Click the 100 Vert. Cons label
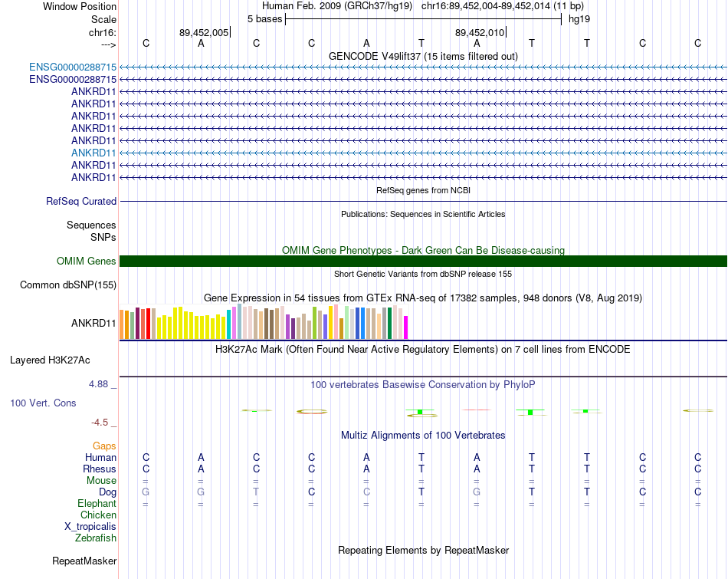 [43, 403]
